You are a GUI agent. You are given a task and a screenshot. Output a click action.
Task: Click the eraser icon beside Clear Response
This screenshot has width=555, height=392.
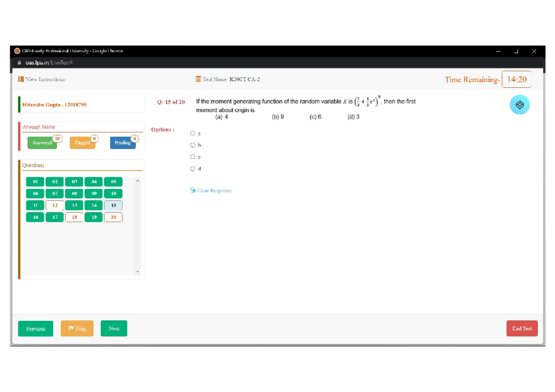tap(193, 190)
